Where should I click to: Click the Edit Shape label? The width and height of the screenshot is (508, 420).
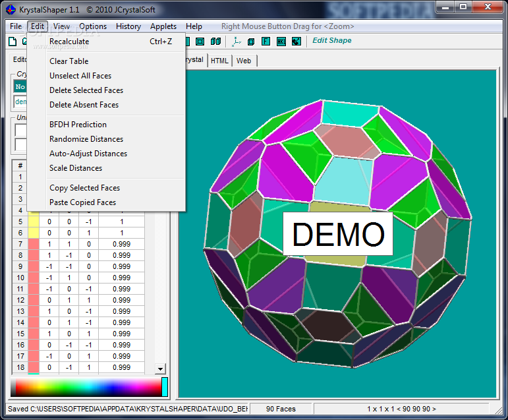(x=332, y=40)
